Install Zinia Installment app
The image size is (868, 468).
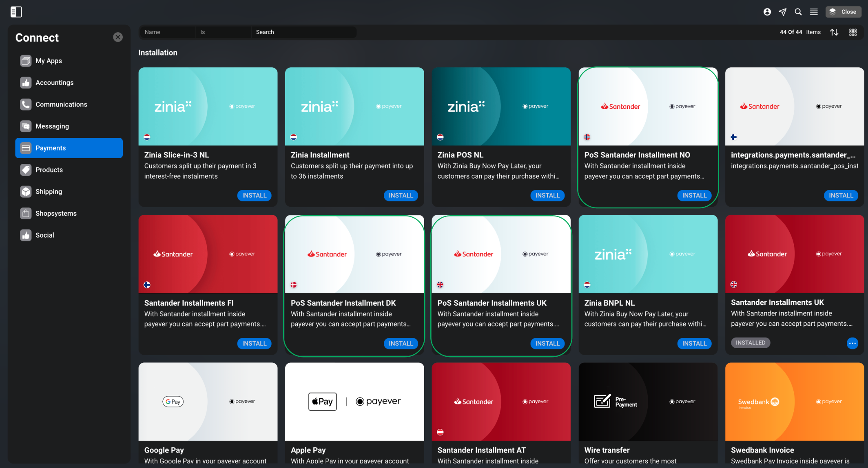point(401,196)
